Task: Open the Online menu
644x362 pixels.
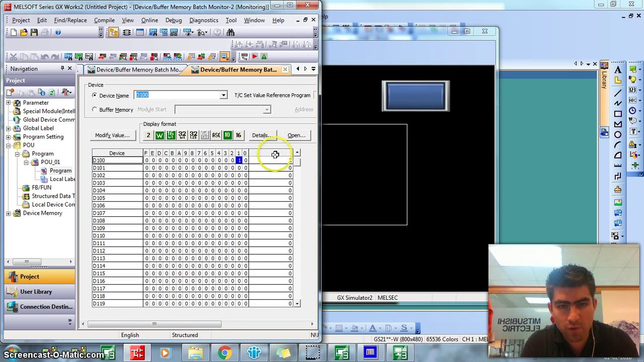Action: (x=149, y=20)
